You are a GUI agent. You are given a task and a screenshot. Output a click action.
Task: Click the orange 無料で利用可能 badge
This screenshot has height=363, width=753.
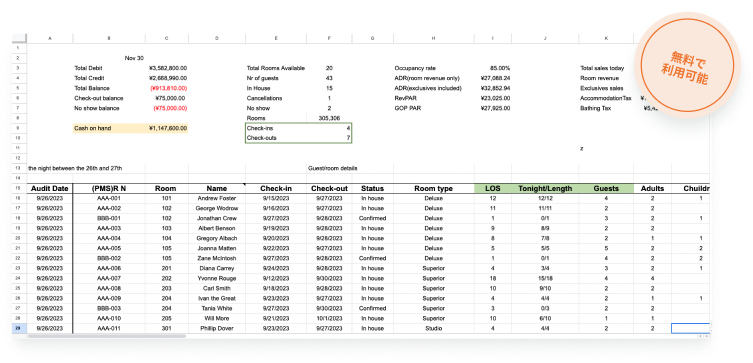pos(687,66)
